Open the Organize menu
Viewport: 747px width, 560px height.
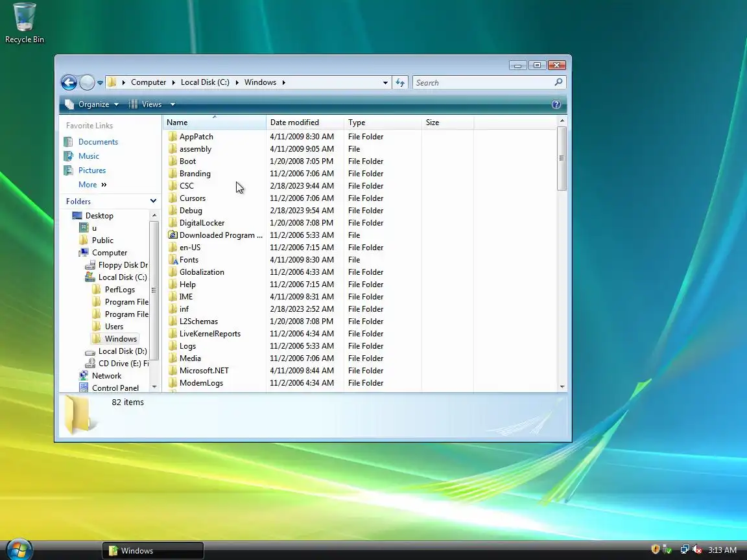click(x=92, y=104)
